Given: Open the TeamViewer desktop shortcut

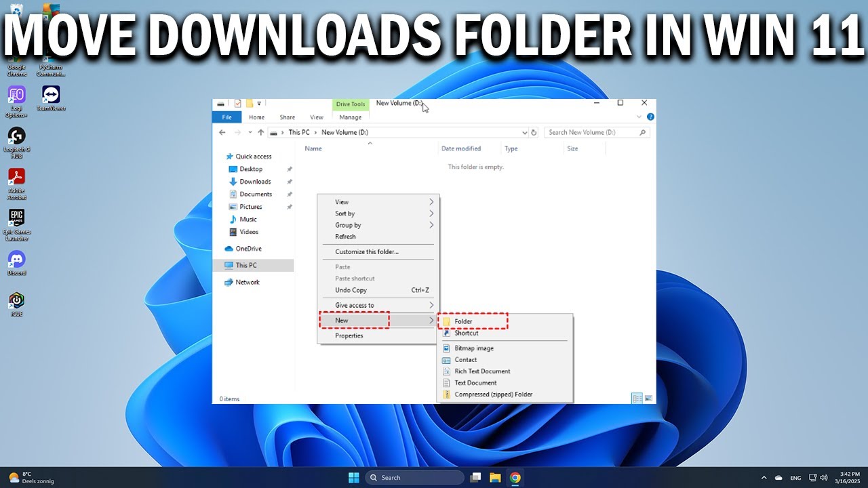Looking at the screenshot, I should 51,98.
